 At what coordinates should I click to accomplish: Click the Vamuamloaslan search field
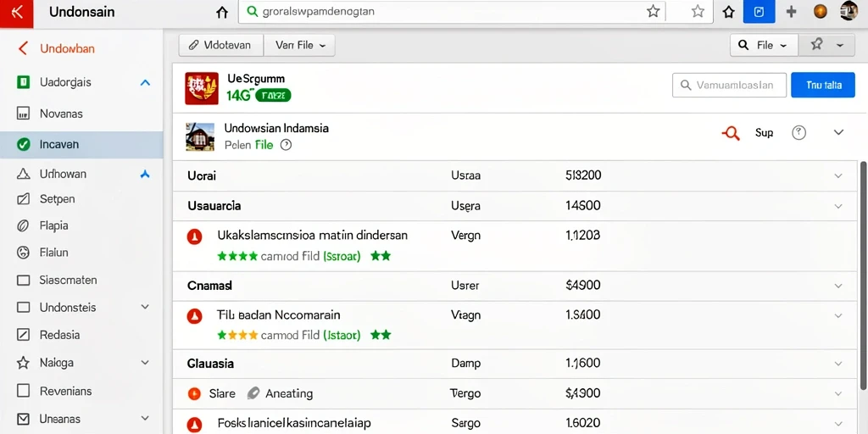[x=730, y=86]
